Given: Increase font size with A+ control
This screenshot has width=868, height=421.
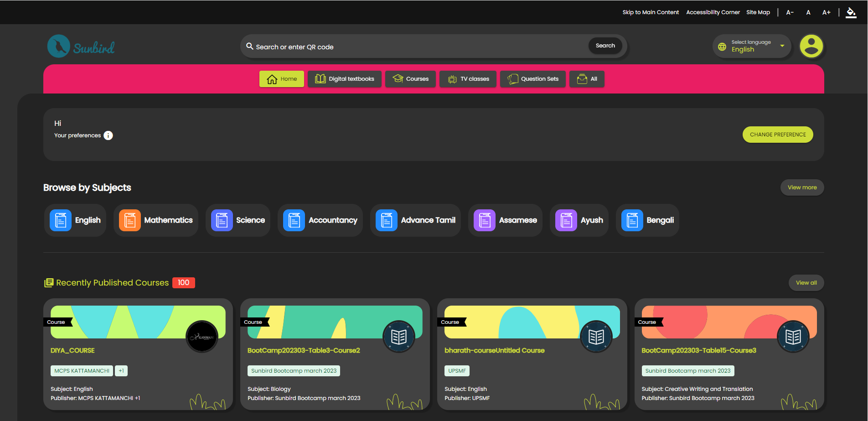Looking at the screenshot, I should pyautogui.click(x=826, y=12).
